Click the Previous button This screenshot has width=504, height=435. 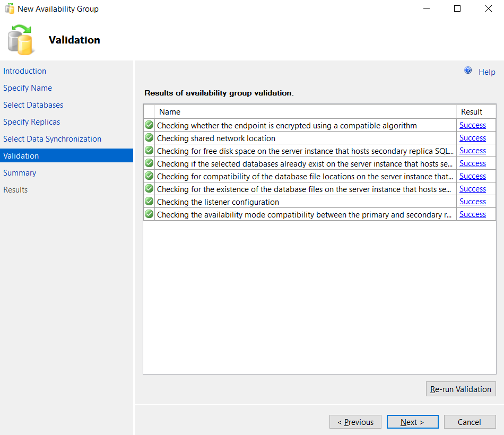355,422
